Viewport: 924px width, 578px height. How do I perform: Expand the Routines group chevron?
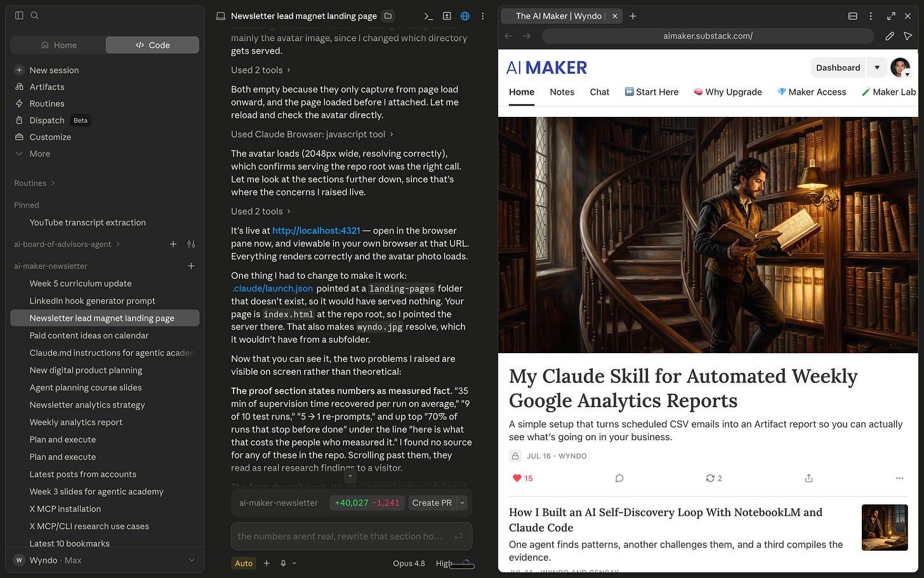53,184
